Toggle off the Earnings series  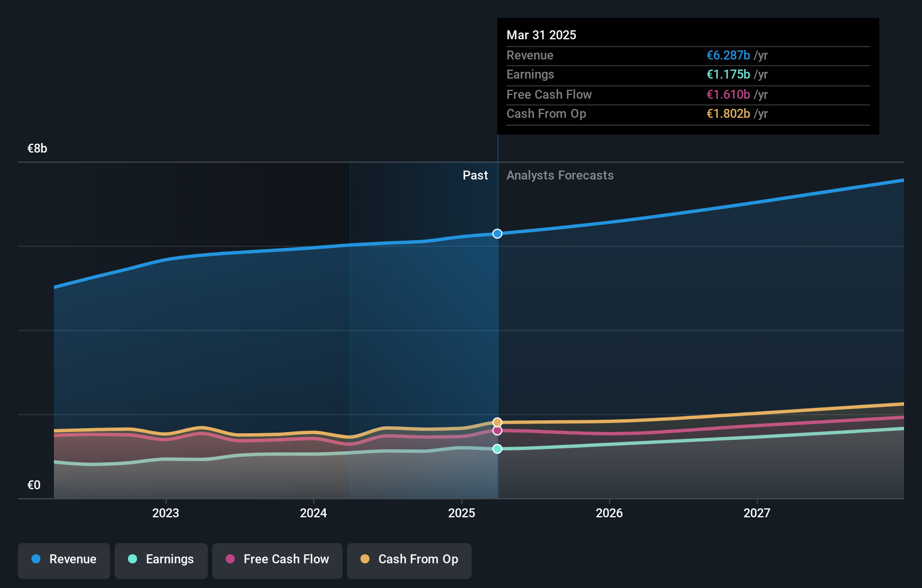[161, 559]
